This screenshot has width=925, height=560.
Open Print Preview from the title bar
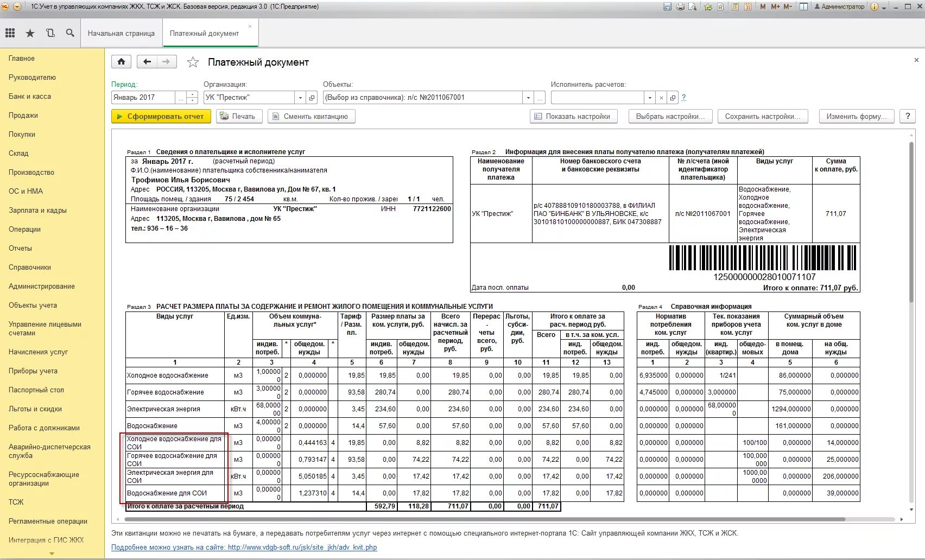692,7
